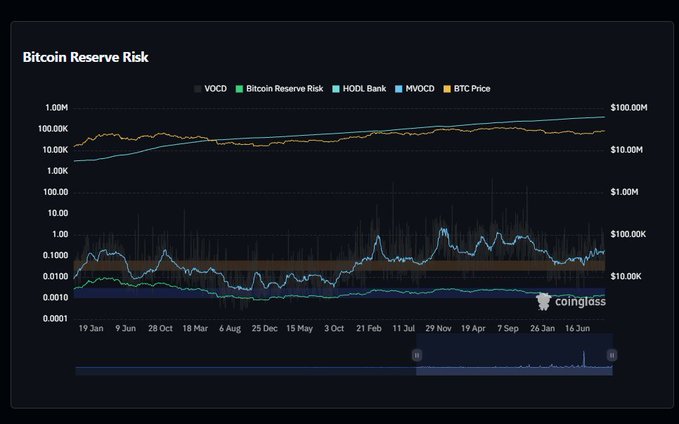This screenshot has width=679, height=424.
Task: Grab the right range slider handle
Action: click(612, 356)
